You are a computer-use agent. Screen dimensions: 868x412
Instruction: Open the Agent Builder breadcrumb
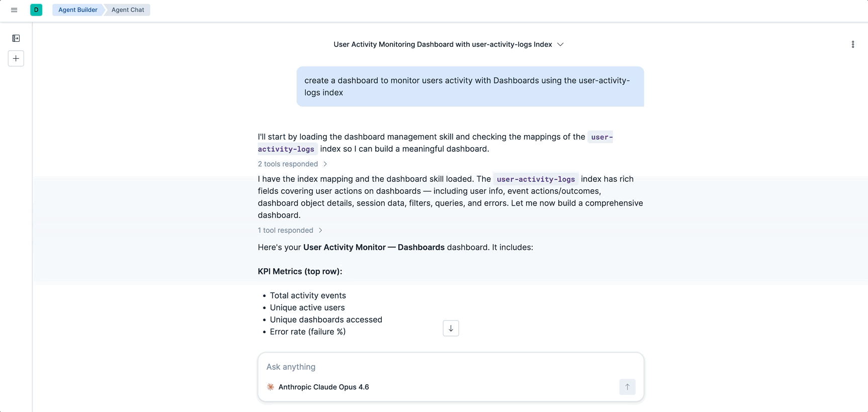point(78,10)
